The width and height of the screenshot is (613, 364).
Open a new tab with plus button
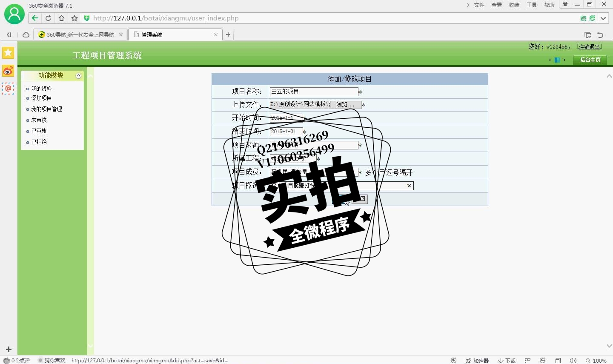coord(228,34)
